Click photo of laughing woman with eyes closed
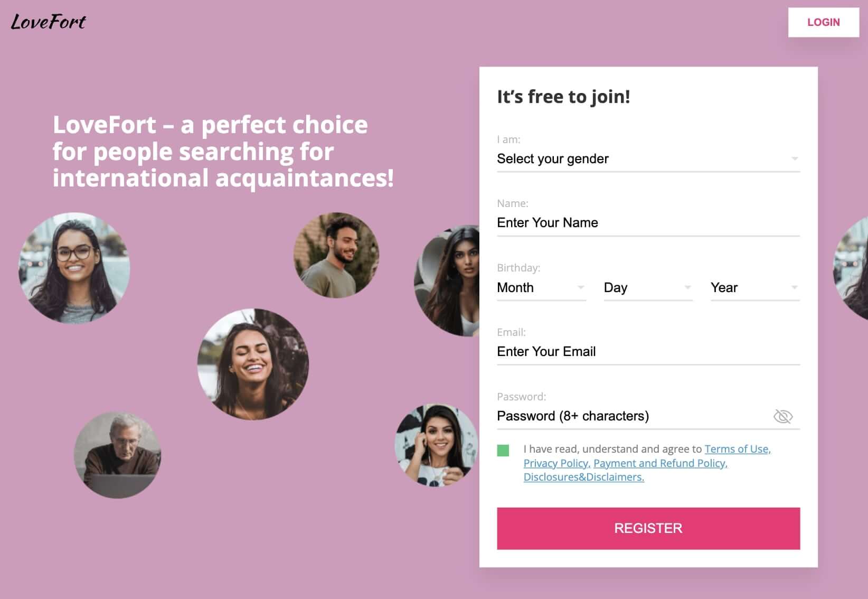868x599 pixels. (x=253, y=364)
